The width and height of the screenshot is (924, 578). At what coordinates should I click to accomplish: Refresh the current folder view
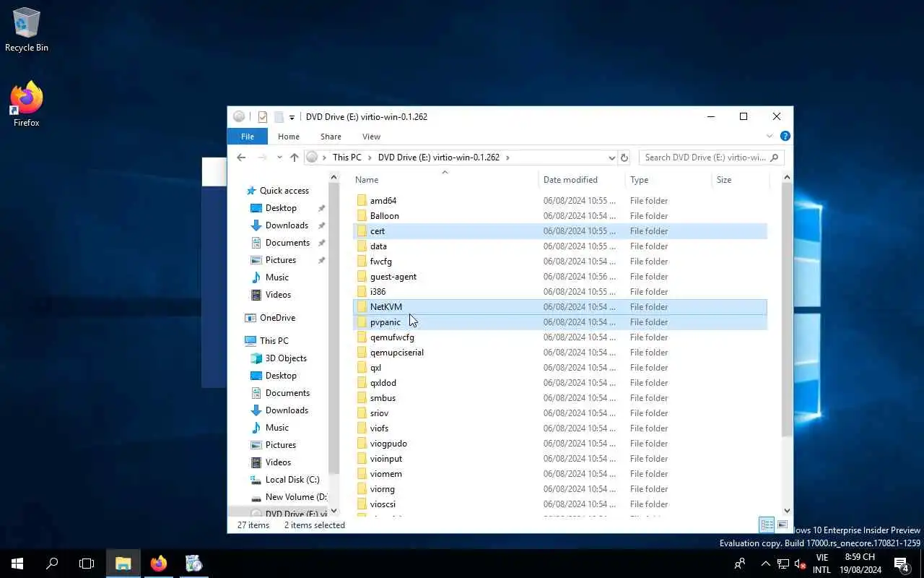(624, 158)
